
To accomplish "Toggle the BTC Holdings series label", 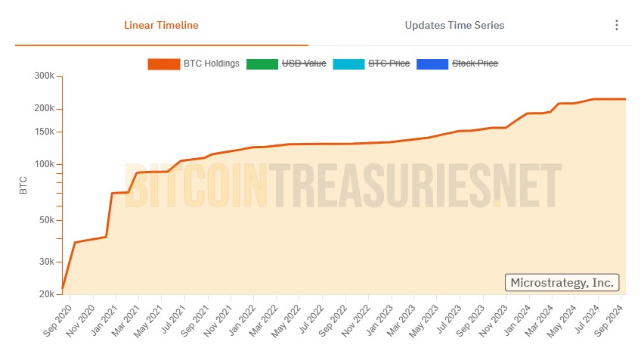I will coord(211,64).
